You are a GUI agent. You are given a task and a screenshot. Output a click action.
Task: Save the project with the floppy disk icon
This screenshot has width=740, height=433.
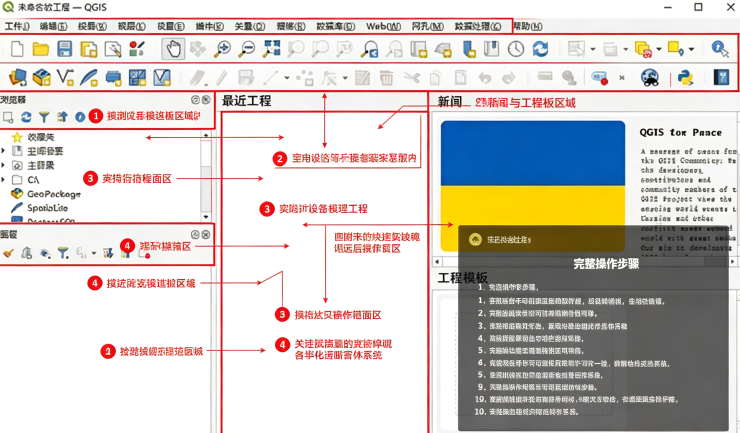click(65, 49)
